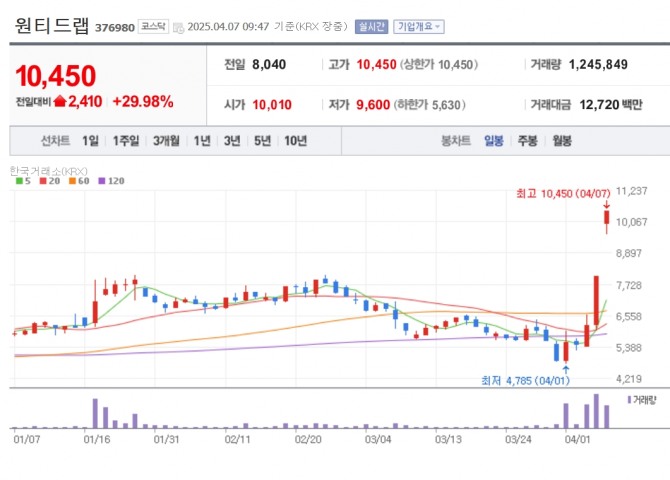Click the 하한가 5,630 text
Image resolution: width=670 pixels, height=480 pixels.
429,105
